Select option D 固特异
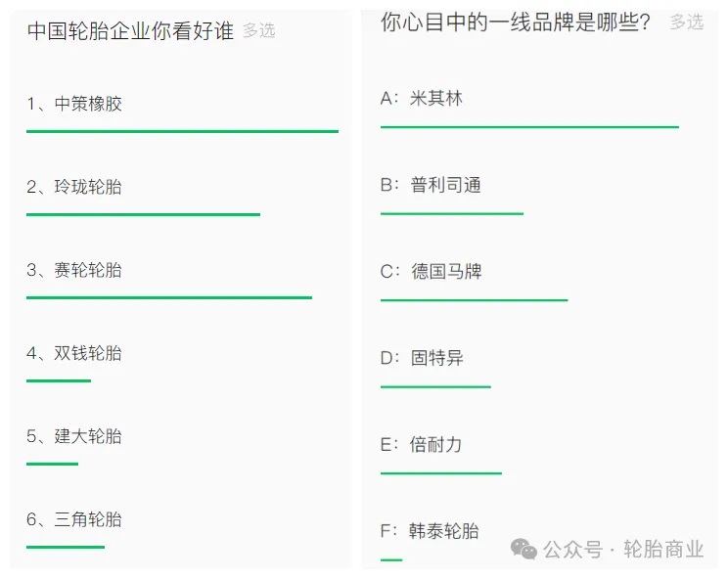 (x=422, y=358)
